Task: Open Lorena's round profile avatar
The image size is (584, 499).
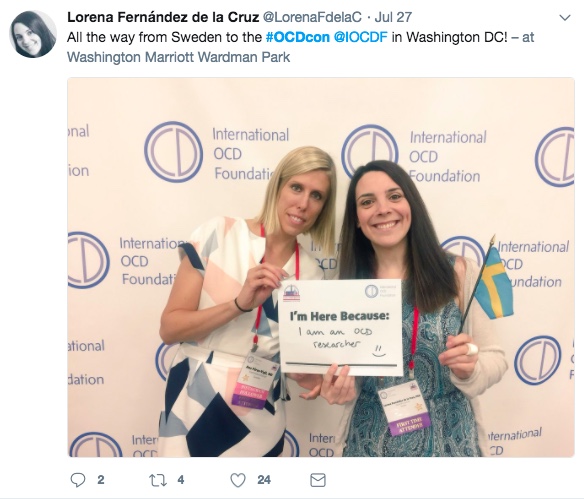Action: pyautogui.click(x=33, y=34)
